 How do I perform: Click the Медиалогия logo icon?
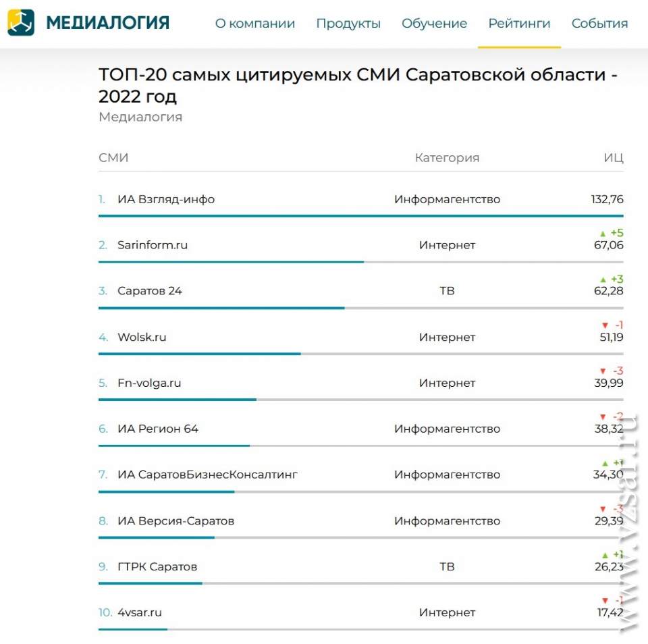21,23
